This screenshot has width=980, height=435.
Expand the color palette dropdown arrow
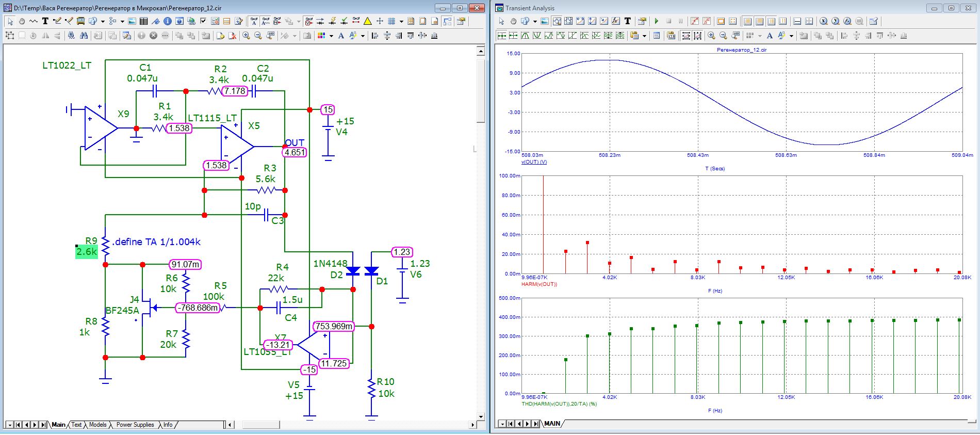pos(331,36)
